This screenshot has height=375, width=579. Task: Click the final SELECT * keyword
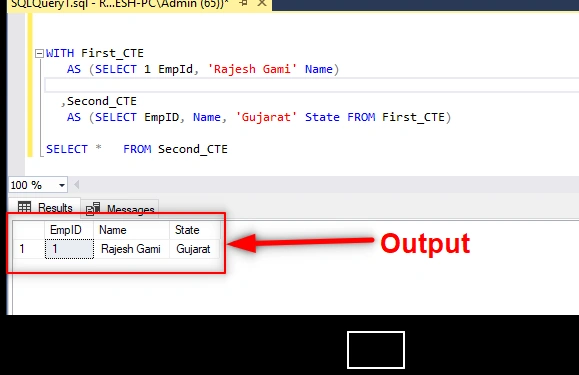click(73, 149)
